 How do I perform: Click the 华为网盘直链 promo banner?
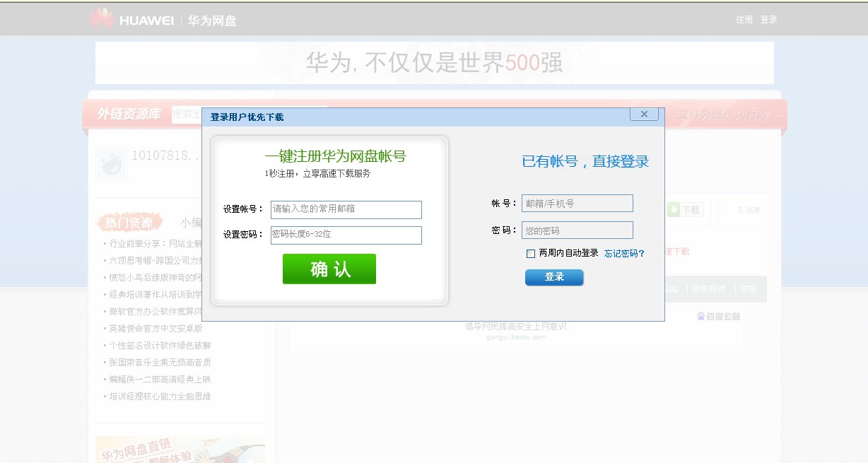(x=180, y=450)
